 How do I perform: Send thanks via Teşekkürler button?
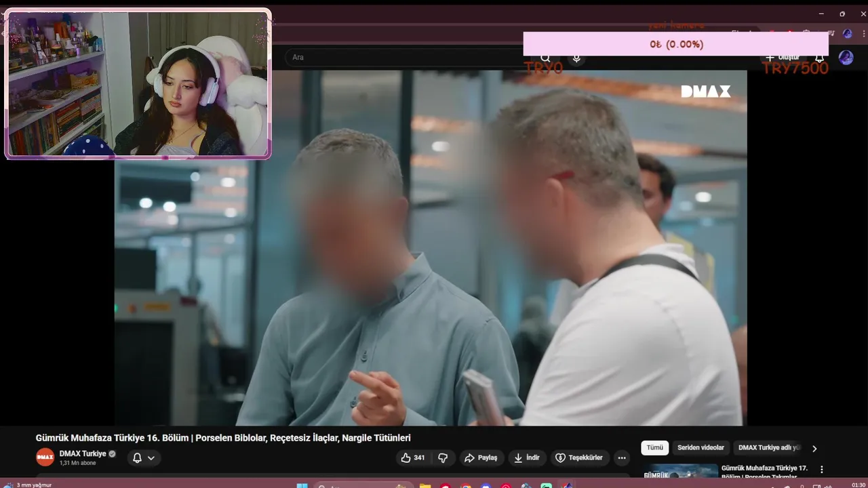(580, 458)
